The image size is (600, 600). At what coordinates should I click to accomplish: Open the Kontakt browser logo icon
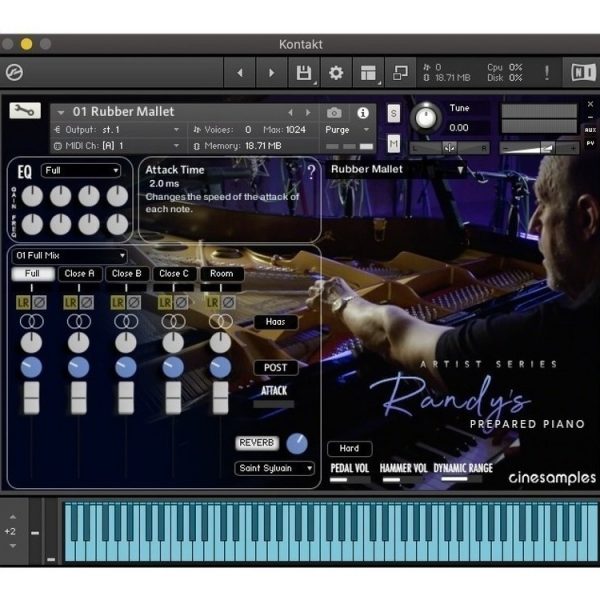[x=15, y=72]
